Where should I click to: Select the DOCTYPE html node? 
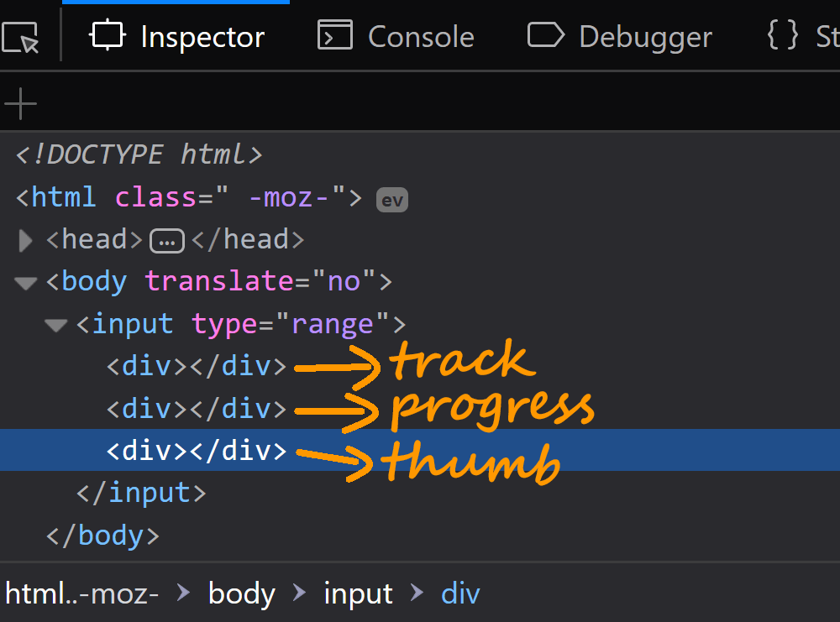coord(139,154)
